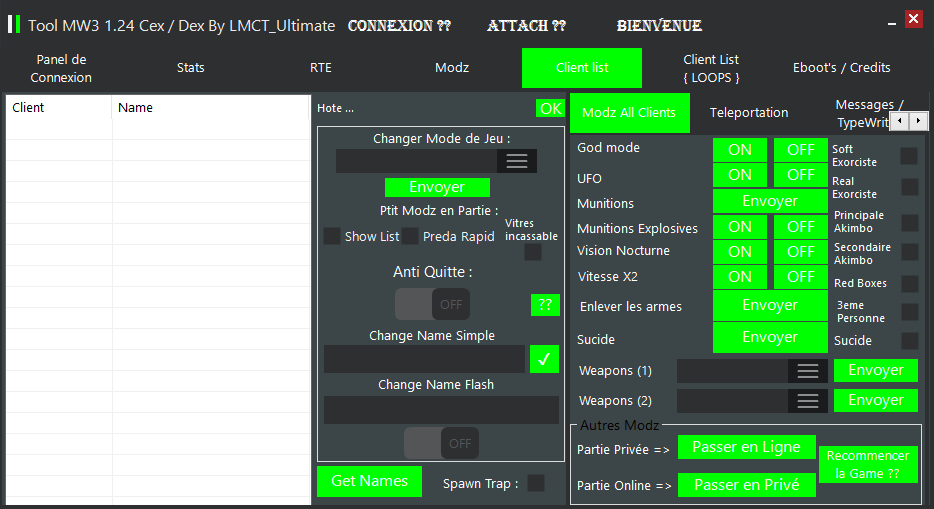The height and width of the screenshot is (509, 934).
Task: Open the Changer Mode de Jeu dropdown
Action: [x=516, y=161]
